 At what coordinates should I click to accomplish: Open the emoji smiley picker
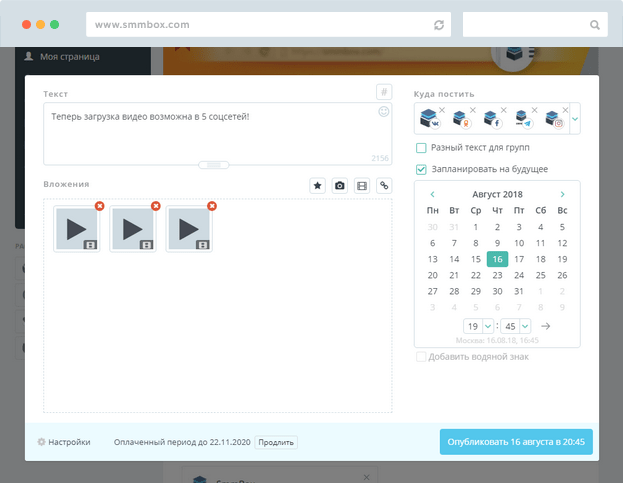[x=383, y=112]
